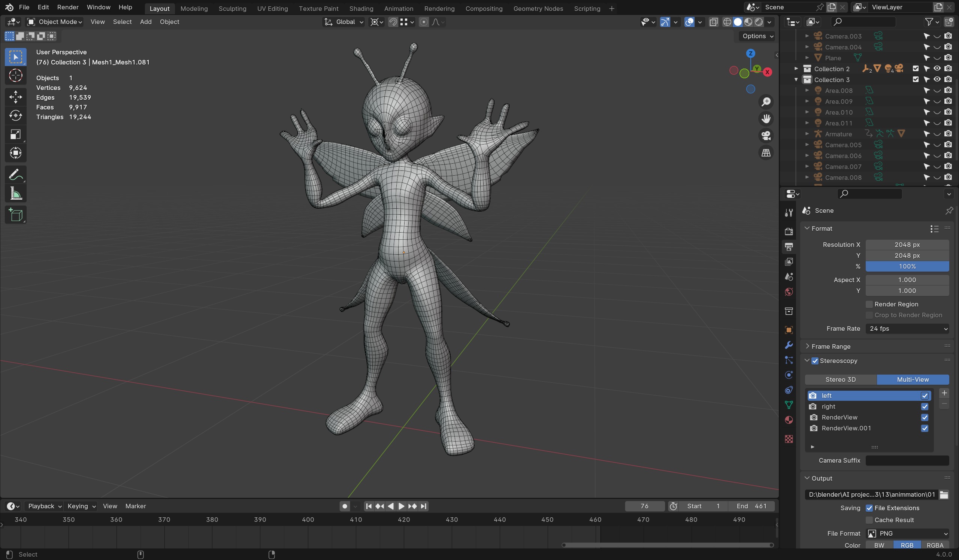Expand the Frame Range panel
Image resolution: width=959 pixels, height=560 pixels.
[831, 346]
